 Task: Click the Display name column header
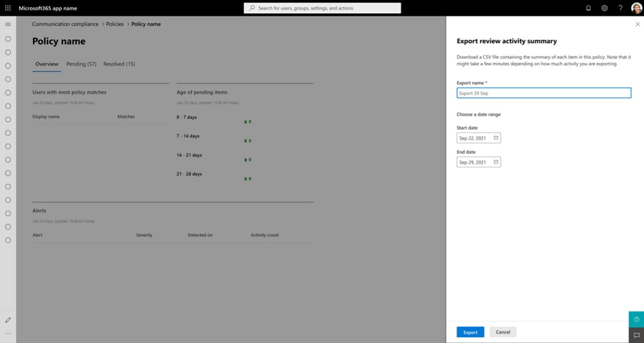pyautogui.click(x=46, y=116)
